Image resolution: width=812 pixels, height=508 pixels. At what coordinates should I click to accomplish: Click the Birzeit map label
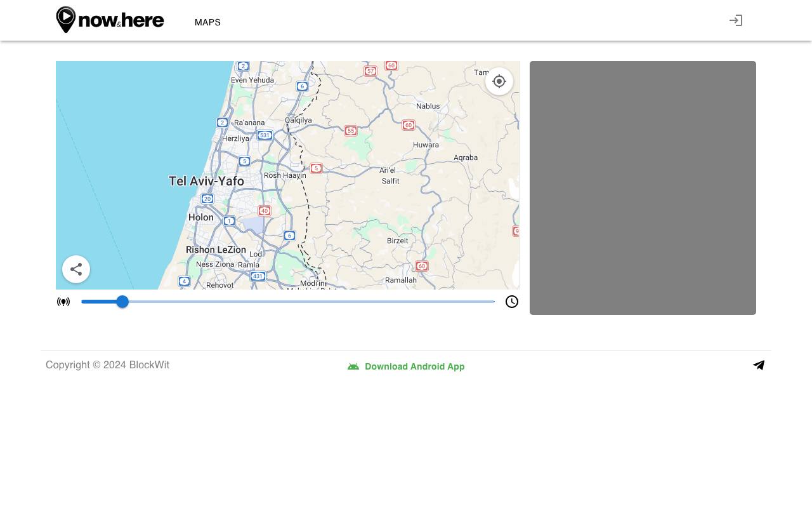coord(398,241)
